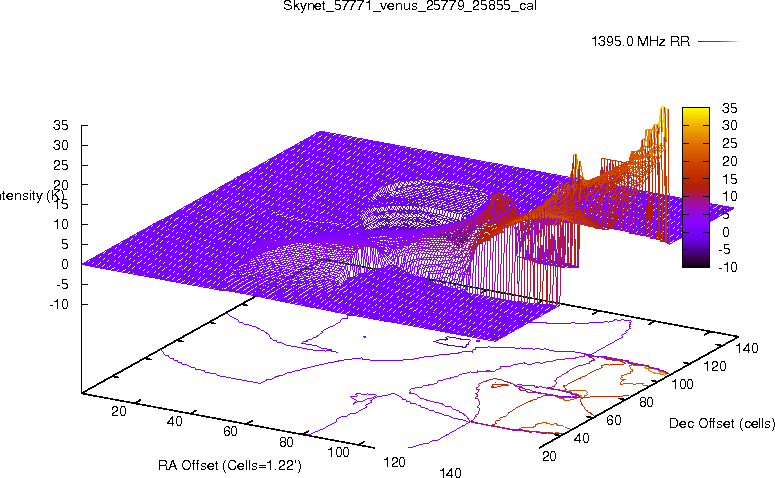Click the 120 tick on the Dec Offset axis

point(715,366)
